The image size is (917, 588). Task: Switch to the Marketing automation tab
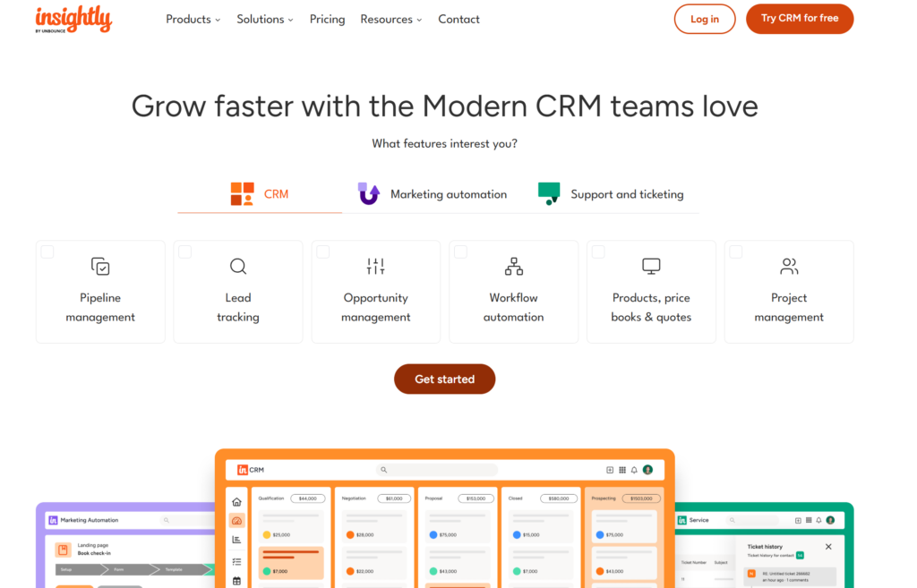(x=433, y=194)
